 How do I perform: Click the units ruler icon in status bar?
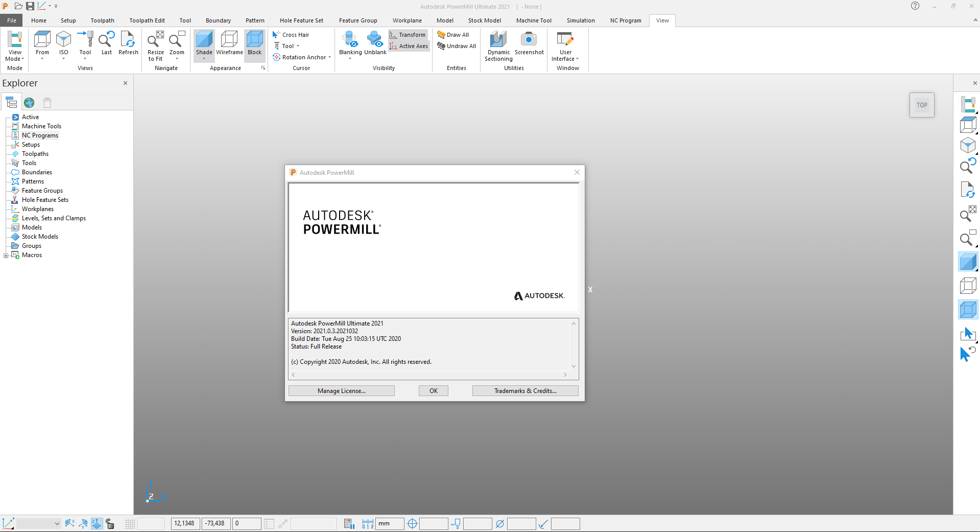pyautogui.click(x=368, y=524)
